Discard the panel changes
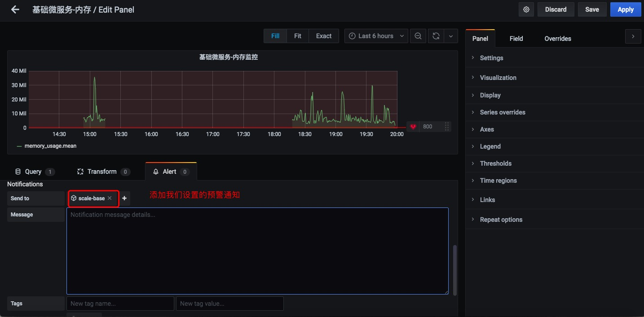 click(x=556, y=9)
